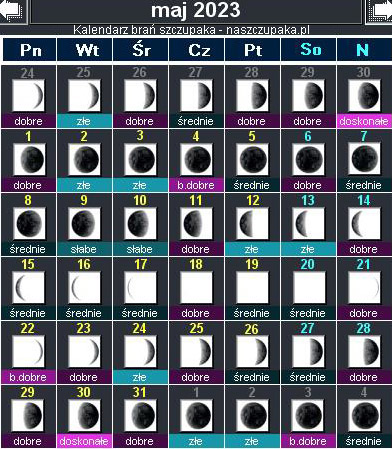
Task: Select the moon icon for May 4
Action: pos(196,159)
